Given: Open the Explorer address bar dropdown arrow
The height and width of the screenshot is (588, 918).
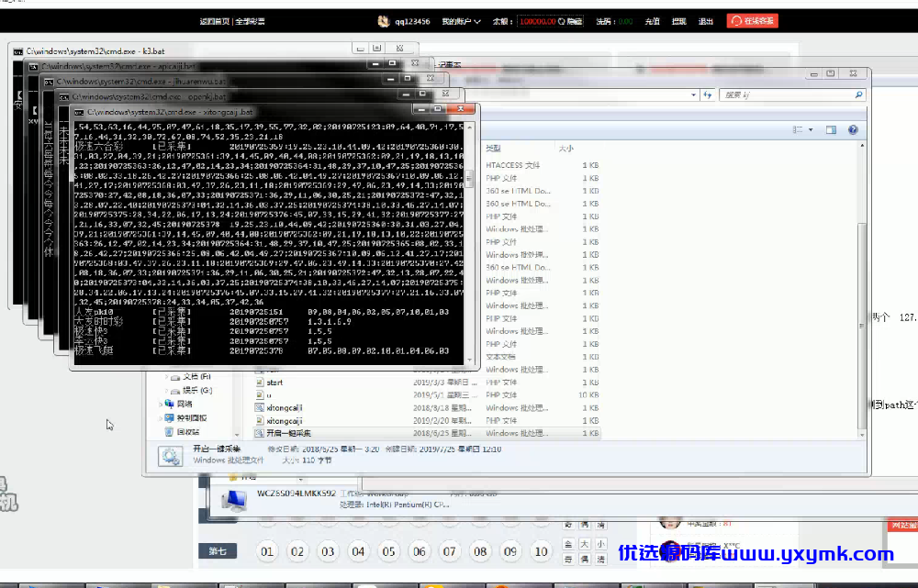Looking at the screenshot, I should coord(693,94).
